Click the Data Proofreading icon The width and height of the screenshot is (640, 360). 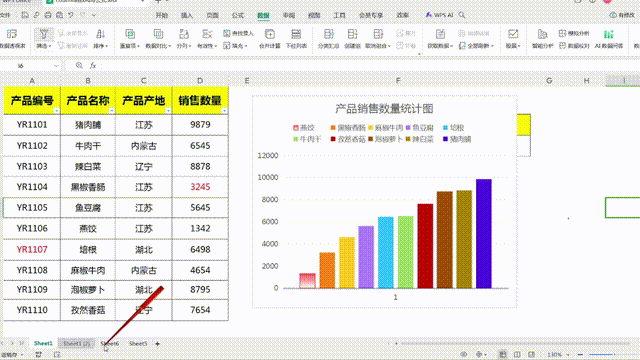click(x=562, y=45)
